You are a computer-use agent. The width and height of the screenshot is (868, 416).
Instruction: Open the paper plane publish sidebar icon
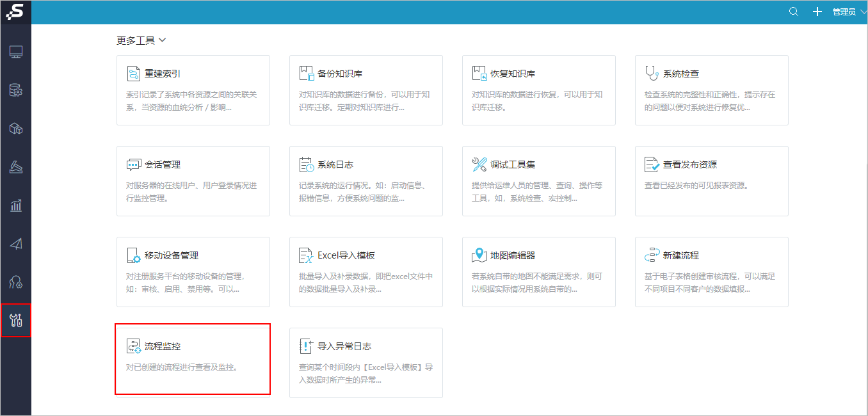16,244
